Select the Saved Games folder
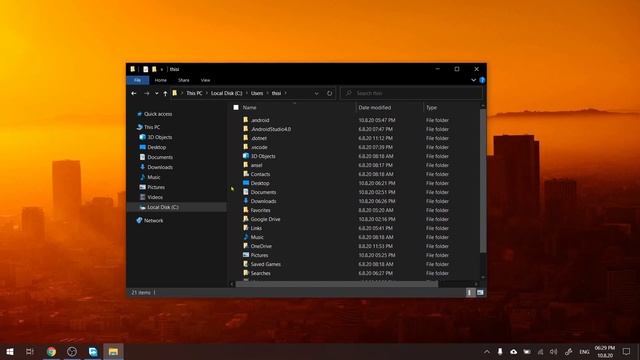640x360 pixels. coord(265,264)
